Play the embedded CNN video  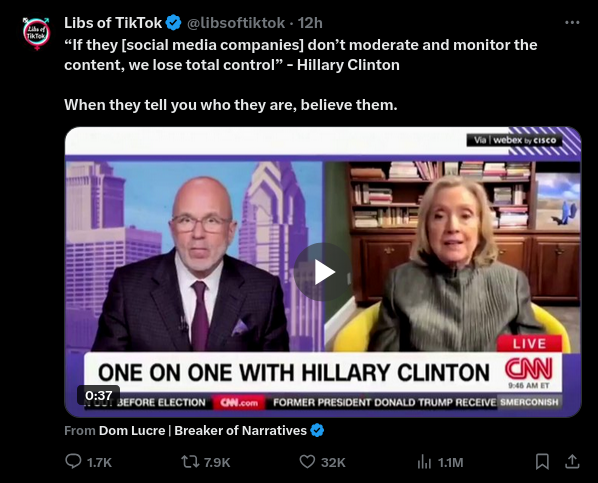pos(323,272)
